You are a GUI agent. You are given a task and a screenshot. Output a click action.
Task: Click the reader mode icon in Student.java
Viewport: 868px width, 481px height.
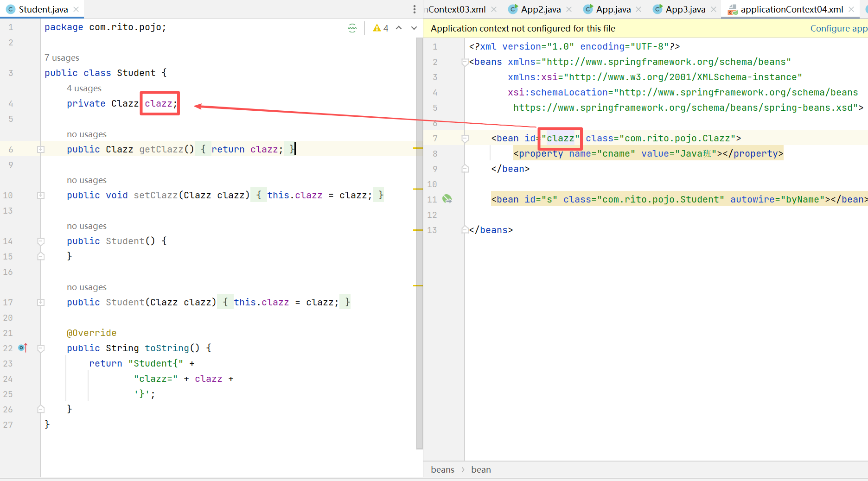click(352, 28)
